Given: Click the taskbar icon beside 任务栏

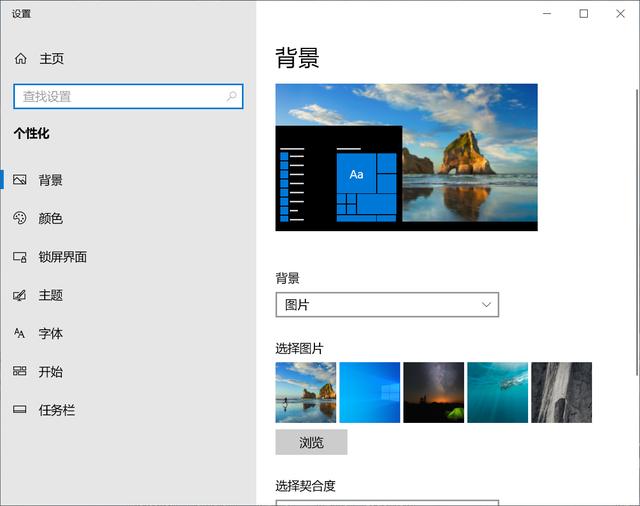Looking at the screenshot, I should click(20, 409).
